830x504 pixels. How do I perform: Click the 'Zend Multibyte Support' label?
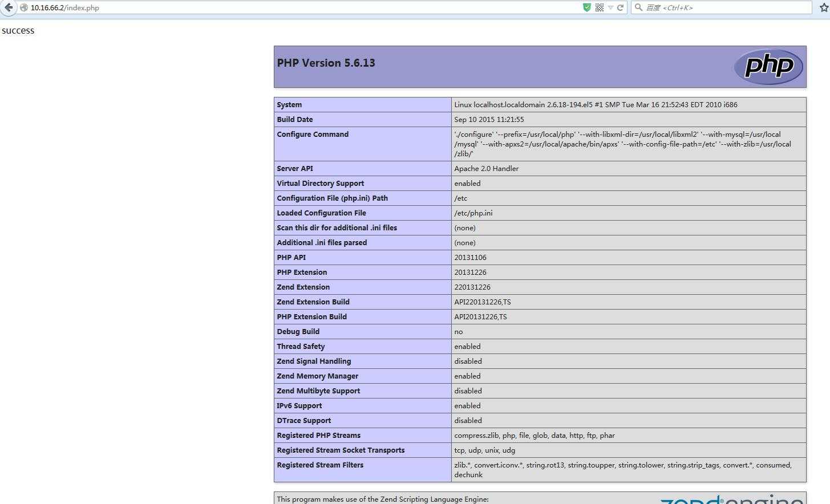pos(318,391)
